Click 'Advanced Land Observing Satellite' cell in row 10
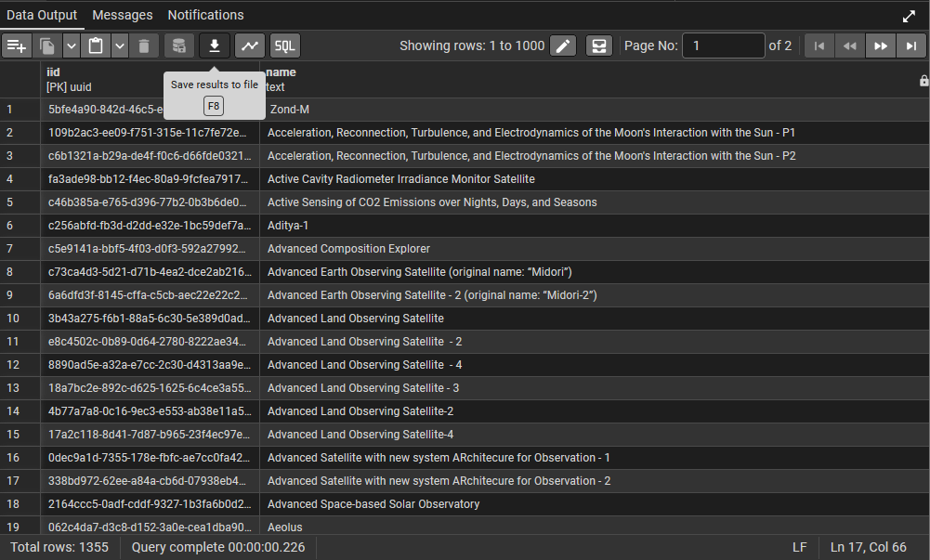This screenshot has height=560, width=930. (x=595, y=319)
